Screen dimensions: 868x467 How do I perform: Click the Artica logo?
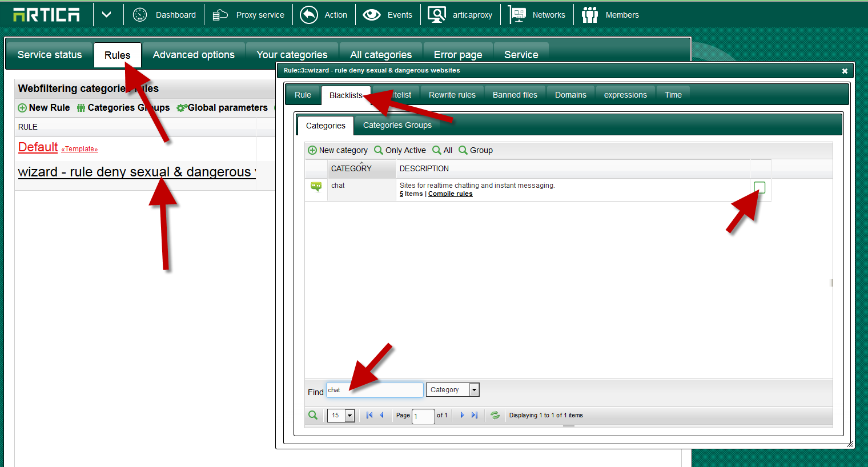[x=46, y=15]
